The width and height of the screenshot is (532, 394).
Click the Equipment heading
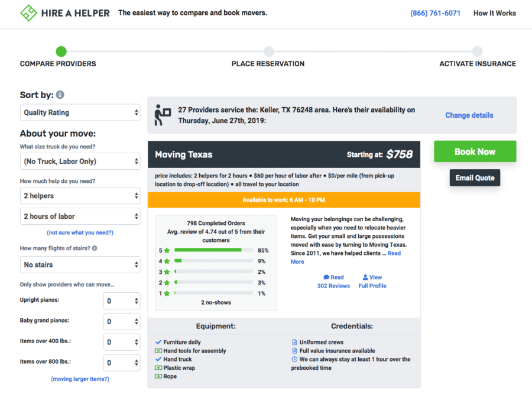click(216, 326)
